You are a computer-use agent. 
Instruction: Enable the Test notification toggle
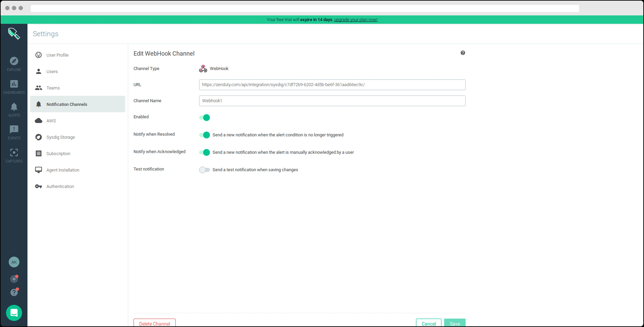(205, 170)
